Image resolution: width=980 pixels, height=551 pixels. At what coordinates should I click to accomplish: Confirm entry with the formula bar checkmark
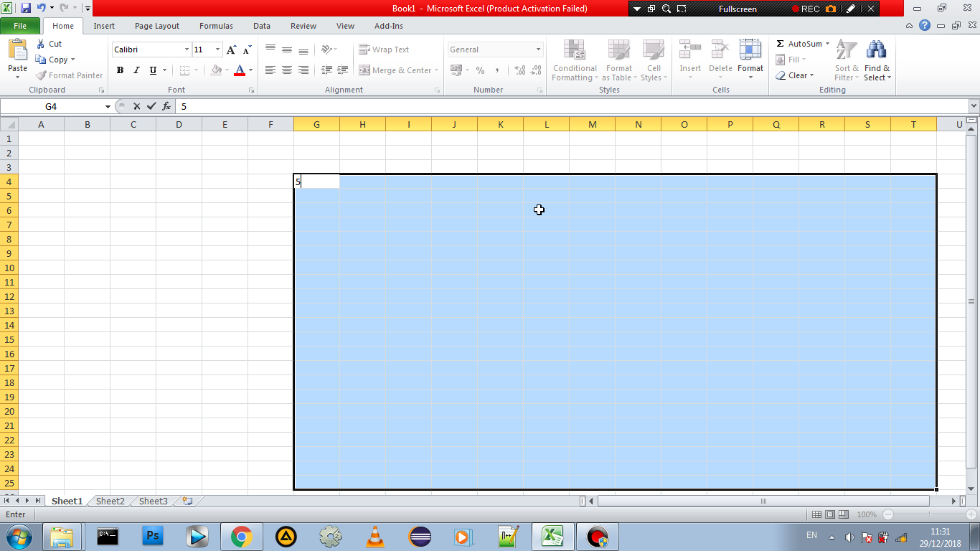[x=151, y=105]
